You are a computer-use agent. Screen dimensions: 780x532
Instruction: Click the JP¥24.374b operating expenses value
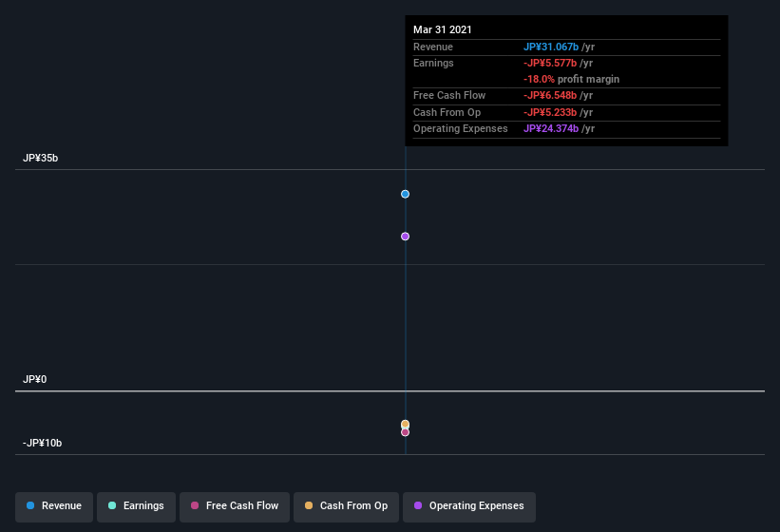pyautogui.click(x=551, y=129)
